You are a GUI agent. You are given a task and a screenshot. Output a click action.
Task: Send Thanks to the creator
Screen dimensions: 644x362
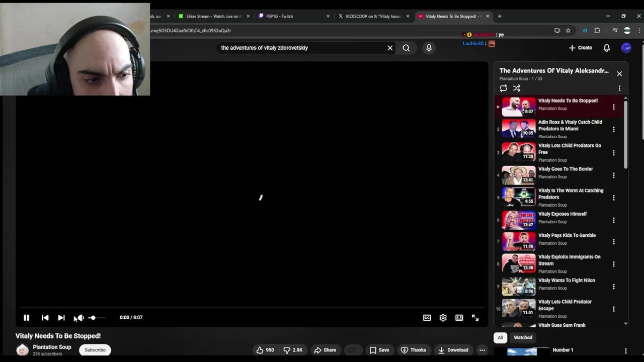pos(414,350)
